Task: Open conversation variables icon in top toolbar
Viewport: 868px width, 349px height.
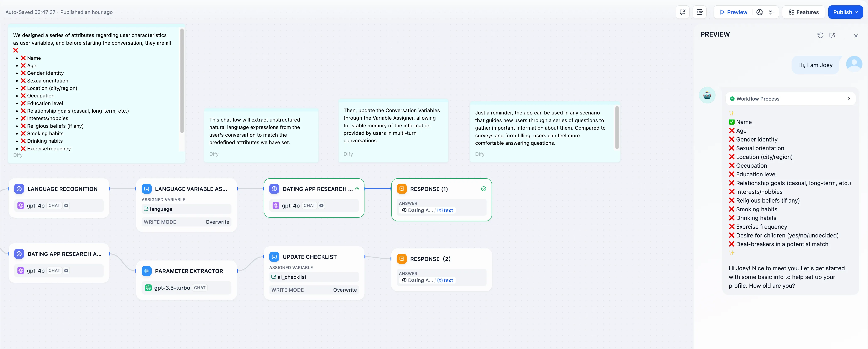Action: [682, 12]
